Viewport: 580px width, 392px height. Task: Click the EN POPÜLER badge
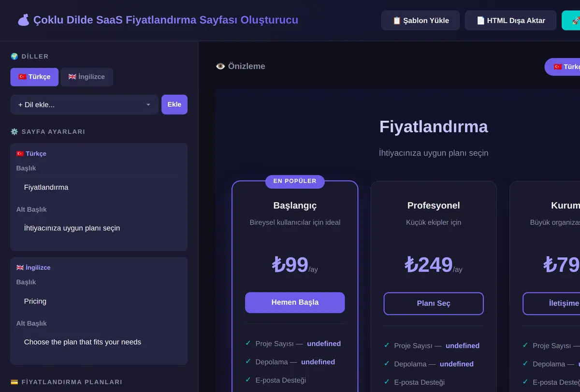[295, 181]
